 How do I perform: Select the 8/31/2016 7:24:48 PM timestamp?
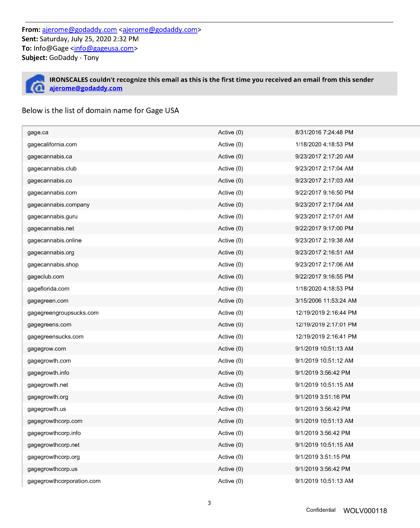[324, 133]
